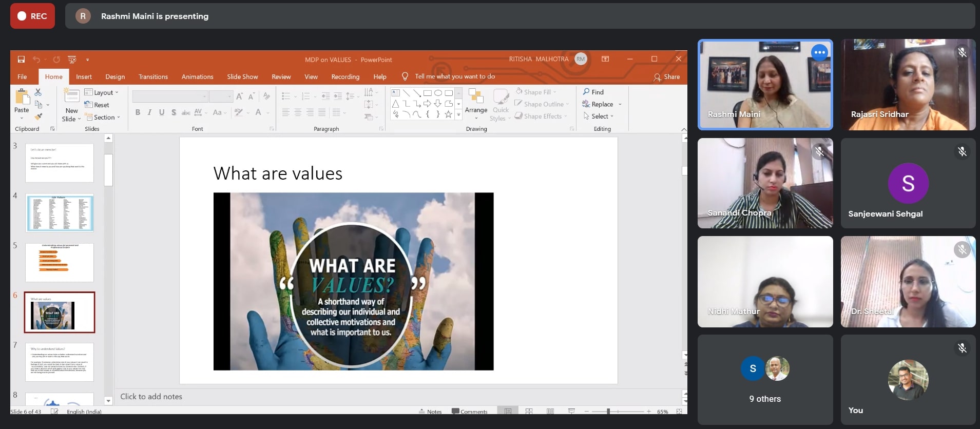Open the Slide Show tab
Image resolution: width=980 pixels, height=429 pixels.
[242, 76]
